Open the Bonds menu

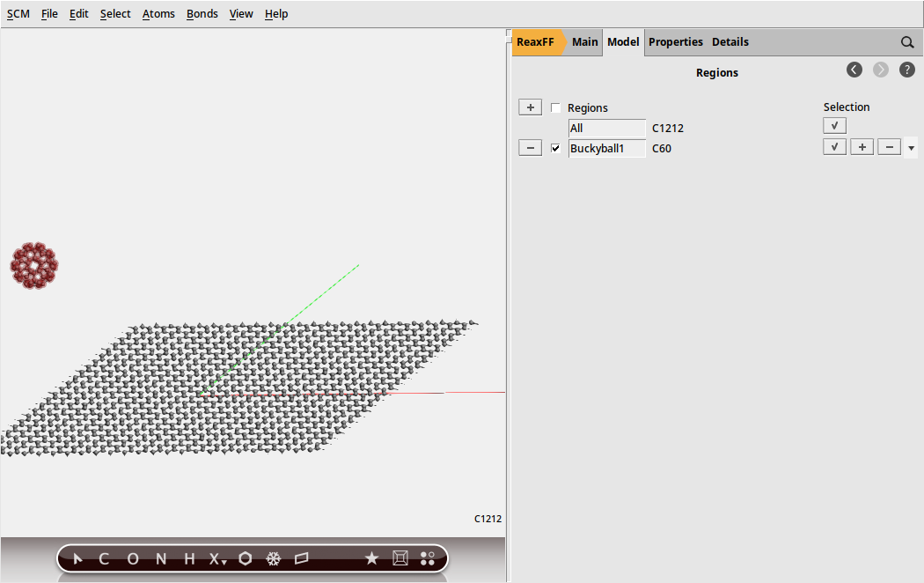(202, 13)
